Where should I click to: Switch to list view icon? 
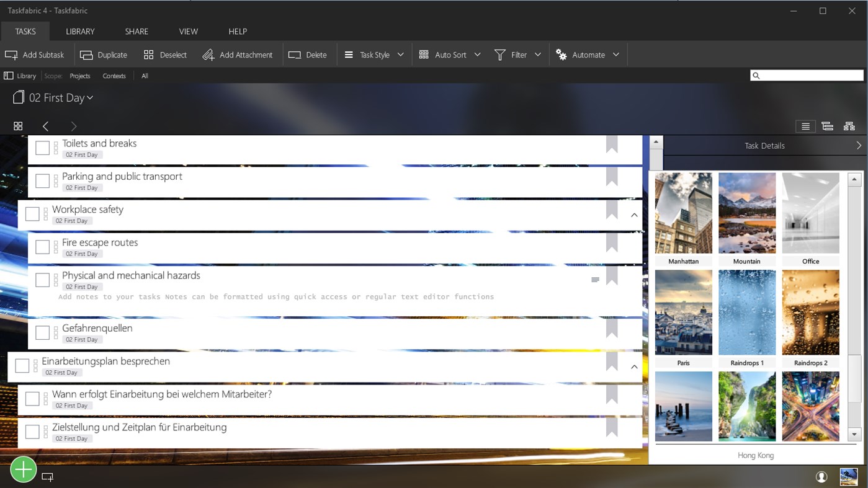[x=805, y=126]
